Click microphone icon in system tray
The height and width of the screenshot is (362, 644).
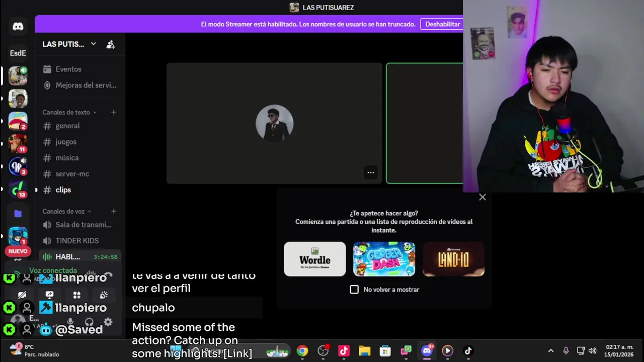[x=566, y=351]
